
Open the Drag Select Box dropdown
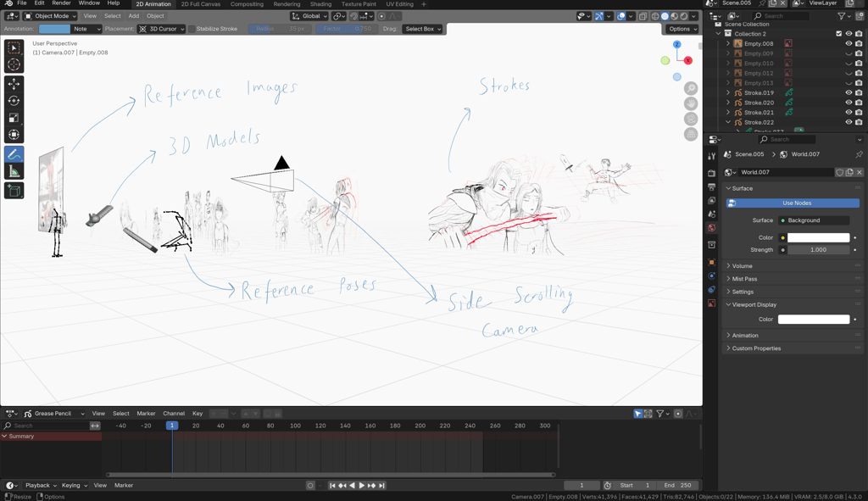click(423, 29)
